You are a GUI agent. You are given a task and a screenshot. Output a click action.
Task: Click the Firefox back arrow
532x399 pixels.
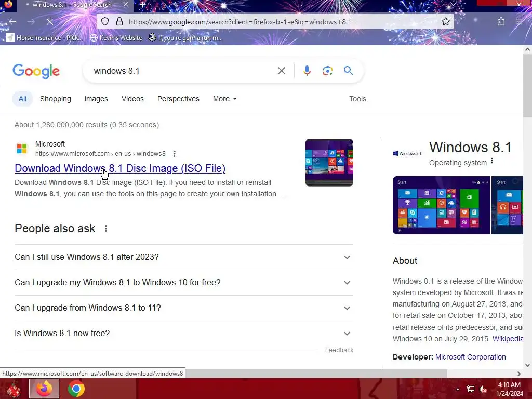click(12, 22)
